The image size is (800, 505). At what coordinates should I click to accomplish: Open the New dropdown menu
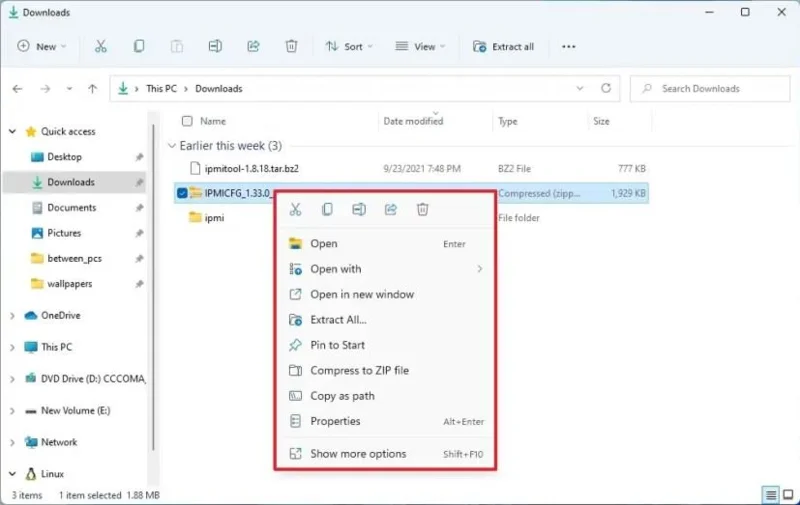(42, 46)
